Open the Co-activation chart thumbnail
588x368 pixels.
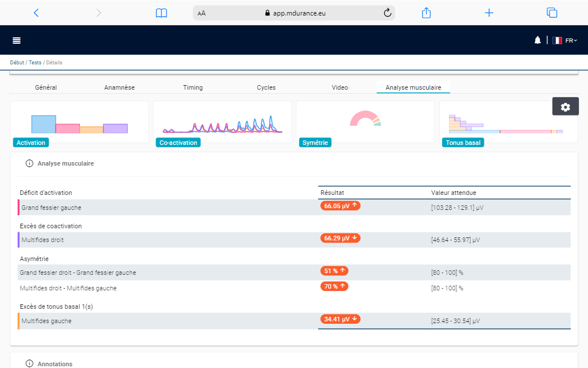[222, 122]
